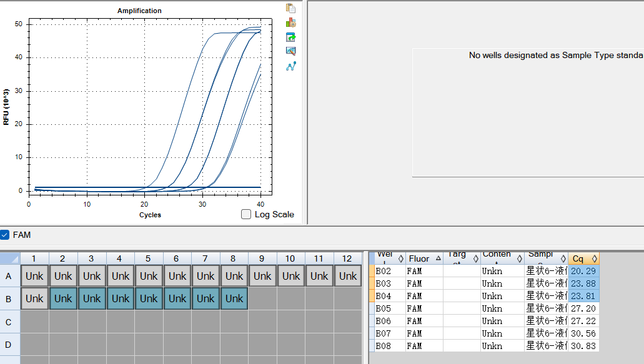Select all wells via the plate corner cell
This screenshot has width=644, height=364.
pyautogui.click(x=10, y=258)
